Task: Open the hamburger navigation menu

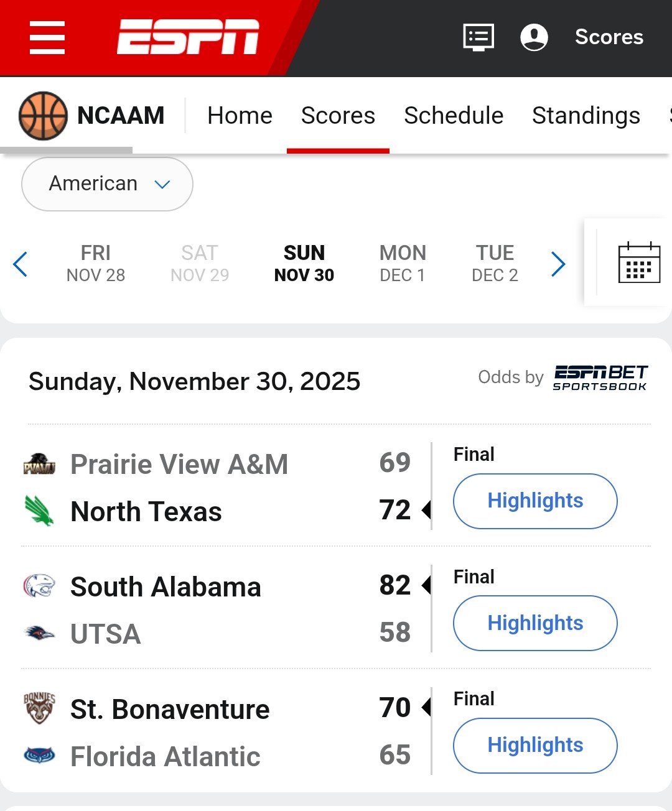Action: 47,37
